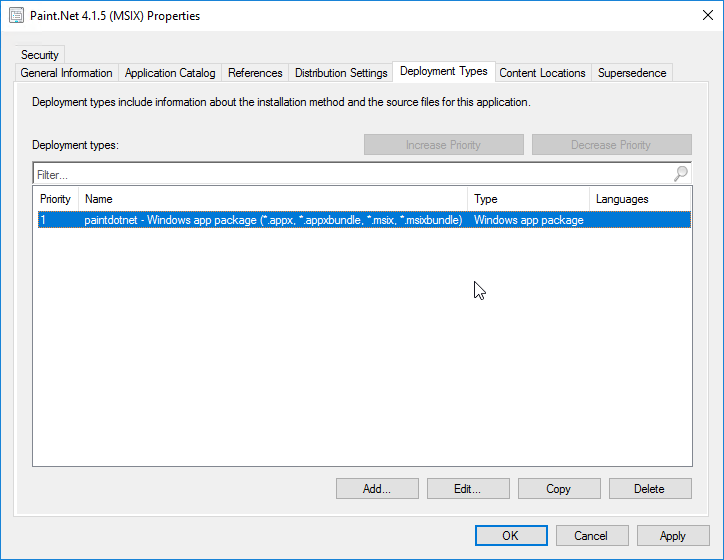
Task: Open the Security tab
Action: (x=40, y=55)
